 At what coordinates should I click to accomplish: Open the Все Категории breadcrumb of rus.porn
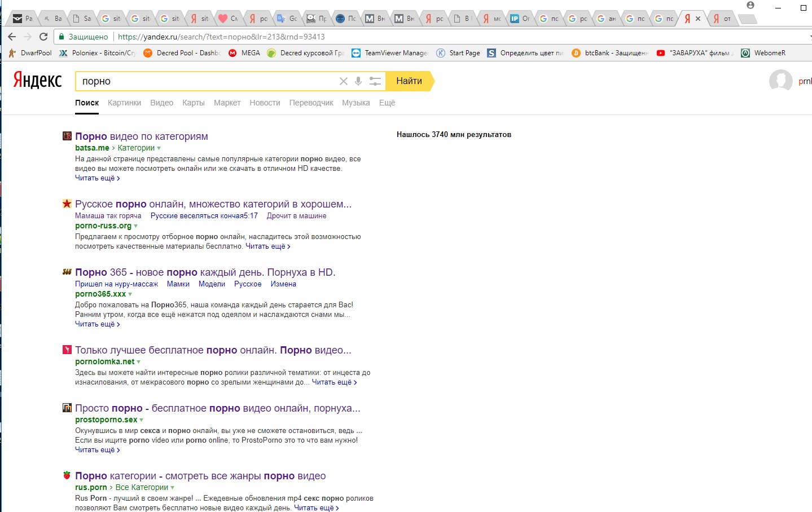tap(142, 487)
